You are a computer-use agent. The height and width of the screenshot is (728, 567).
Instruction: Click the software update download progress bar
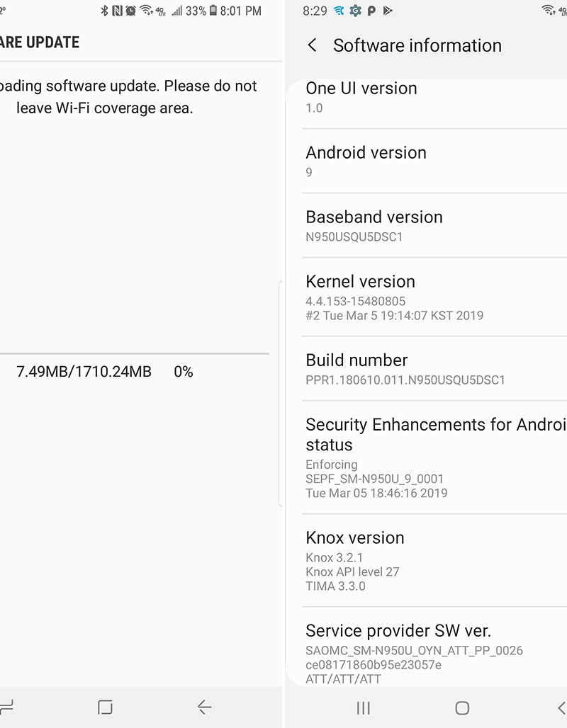[135, 353]
